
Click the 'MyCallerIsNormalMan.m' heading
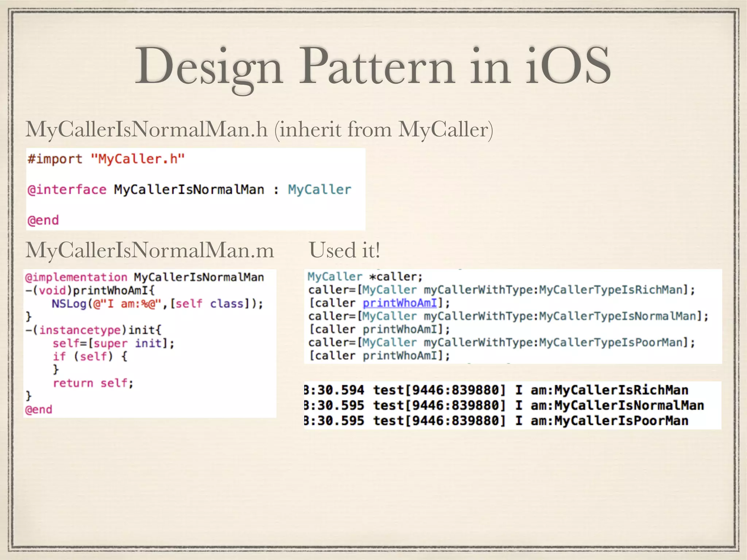pos(150,251)
